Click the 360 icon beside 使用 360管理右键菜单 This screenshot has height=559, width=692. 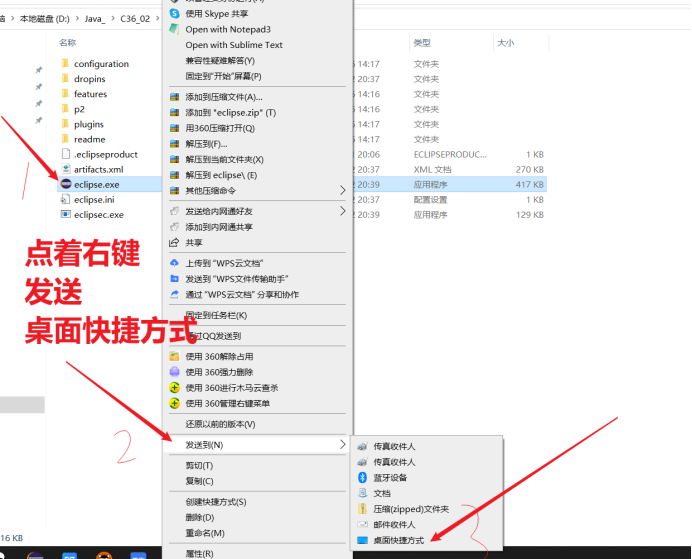(x=175, y=403)
